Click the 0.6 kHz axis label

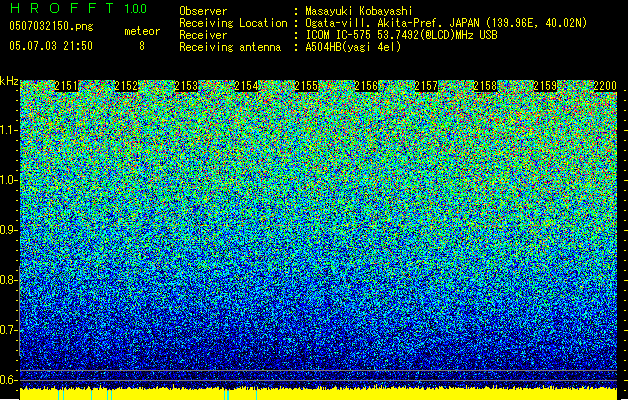pyautogui.click(x=9, y=380)
